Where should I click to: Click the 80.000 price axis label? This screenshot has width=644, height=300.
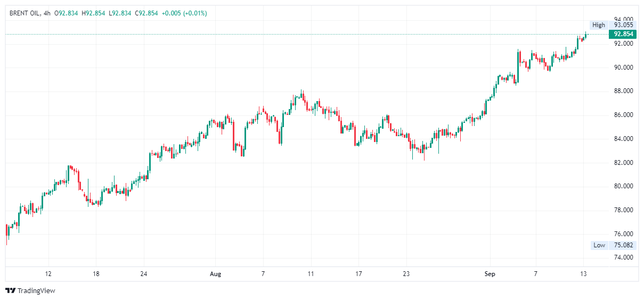click(x=623, y=186)
